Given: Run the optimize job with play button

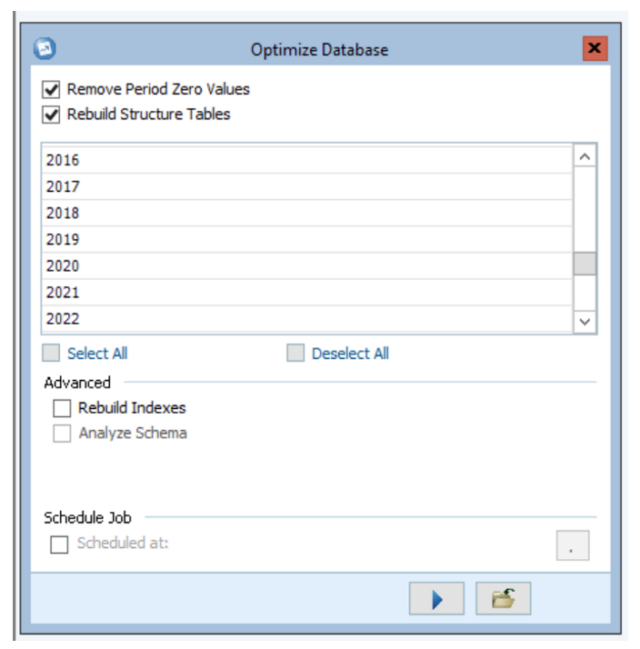Looking at the screenshot, I should (436, 599).
